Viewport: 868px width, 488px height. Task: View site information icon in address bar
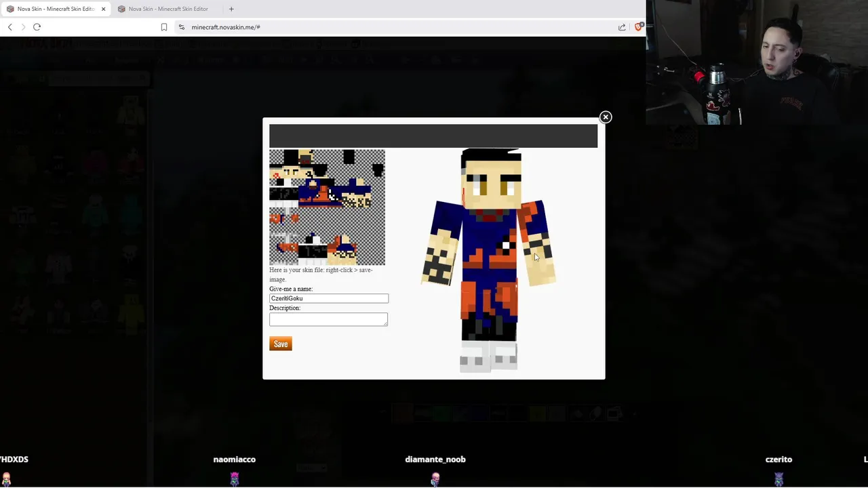(x=182, y=27)
